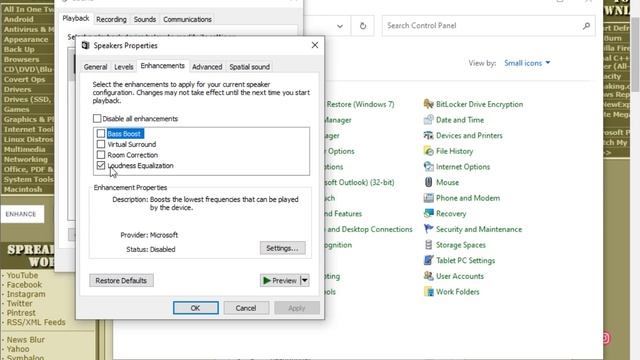Open the Networking category on the webpage

26,159
